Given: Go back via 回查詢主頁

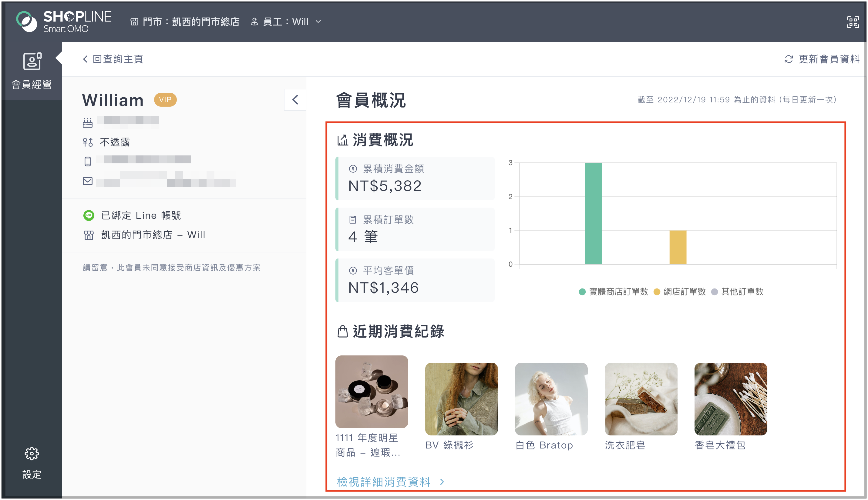Looking at the screenshot, I should [x=113, y=59].
